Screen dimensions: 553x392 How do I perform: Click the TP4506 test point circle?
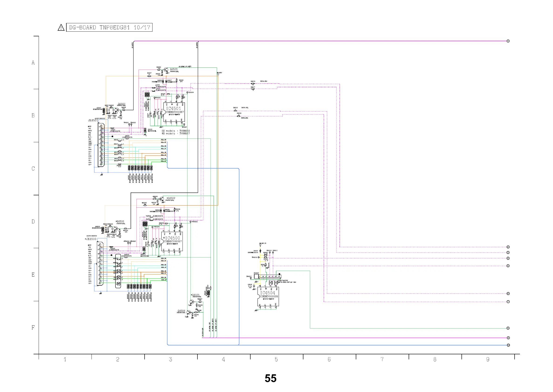coord(190,222)
